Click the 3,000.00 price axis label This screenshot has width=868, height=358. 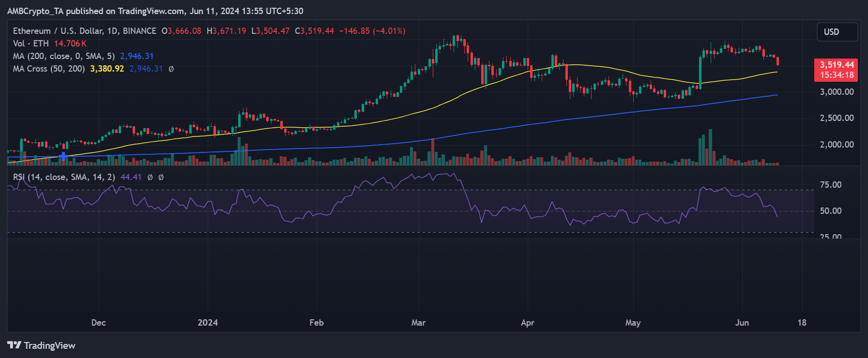click(x=837, y=92)
